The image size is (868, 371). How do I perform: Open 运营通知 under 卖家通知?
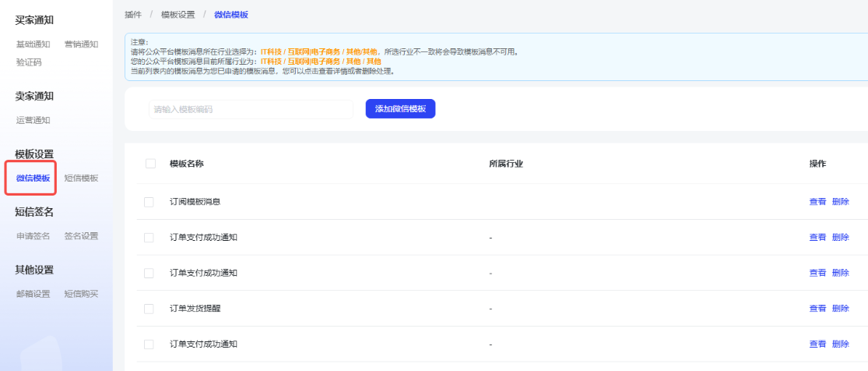[x=33, y=120]
